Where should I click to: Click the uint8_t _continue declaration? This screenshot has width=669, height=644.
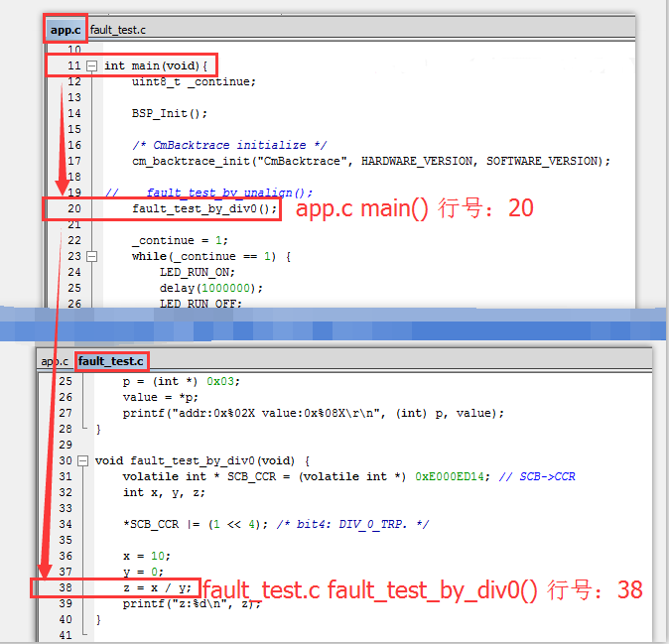[x=194, y=81]
